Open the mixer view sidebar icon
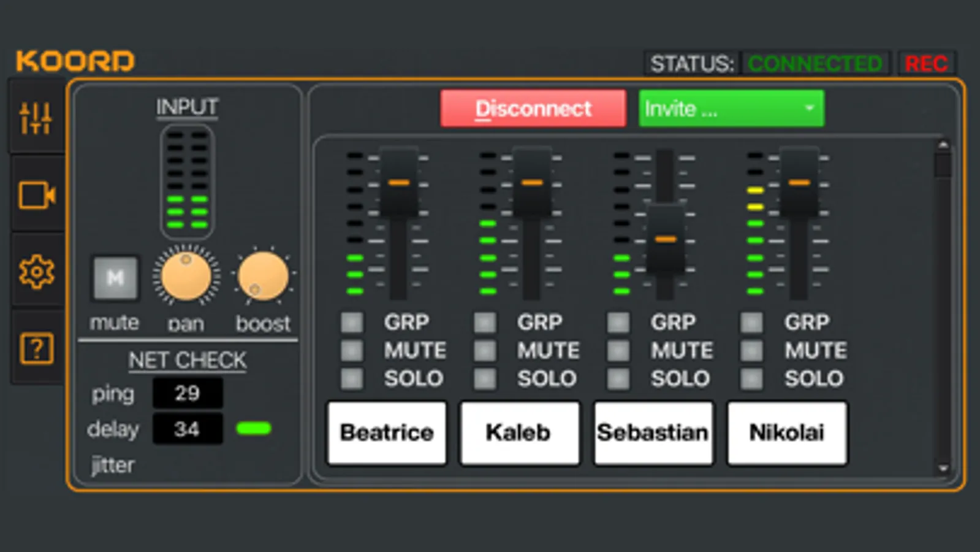 36,118
